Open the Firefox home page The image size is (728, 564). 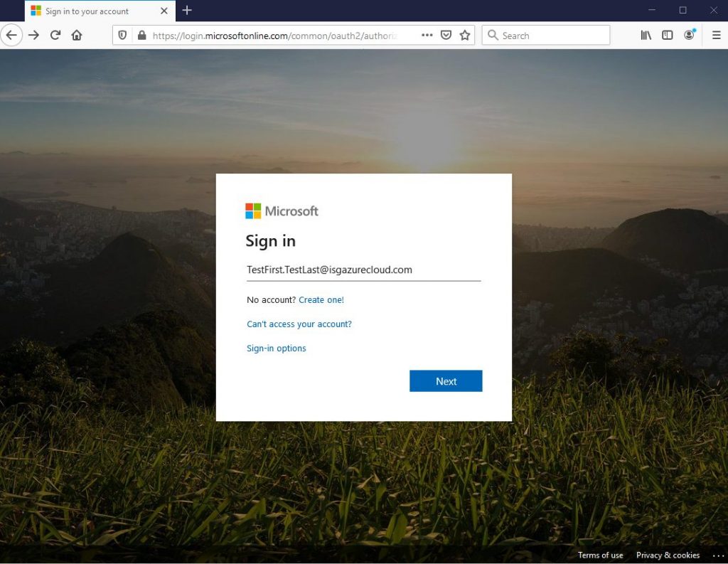point(77,36)
